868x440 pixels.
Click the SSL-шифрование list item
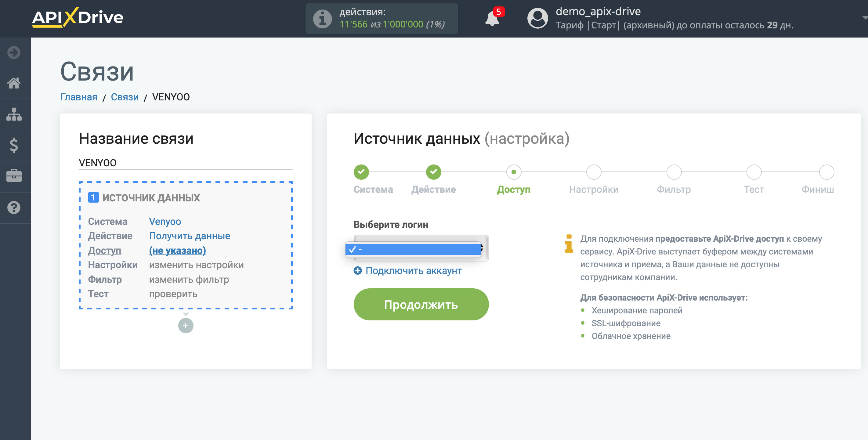pyautogui.click(x=626, y=323)
